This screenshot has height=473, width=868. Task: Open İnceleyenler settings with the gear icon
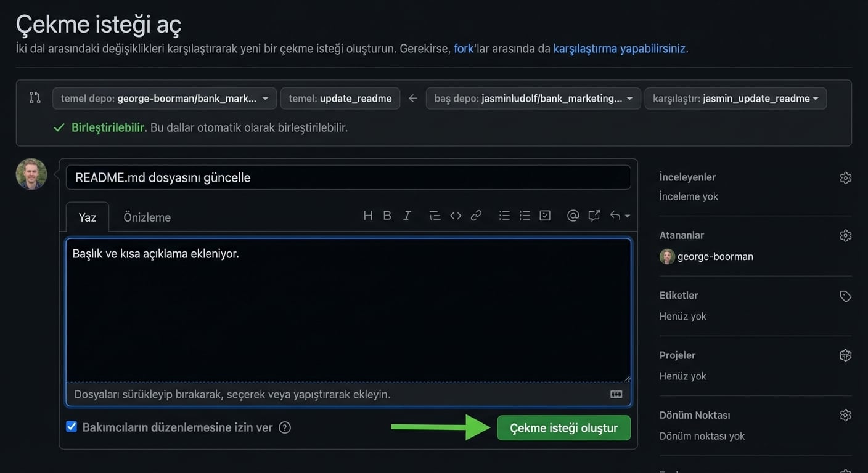(x=845, y=177)
